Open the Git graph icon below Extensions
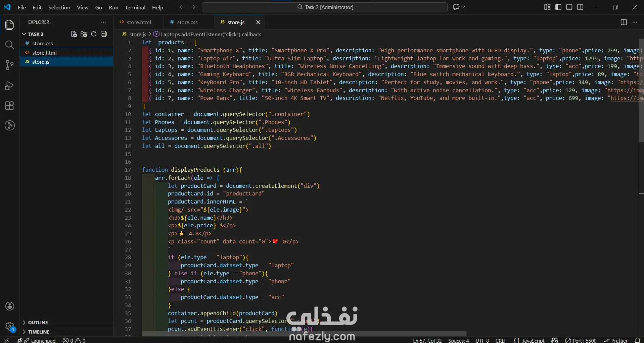This screenshot has height=343, width=644. tap(10, 125)
